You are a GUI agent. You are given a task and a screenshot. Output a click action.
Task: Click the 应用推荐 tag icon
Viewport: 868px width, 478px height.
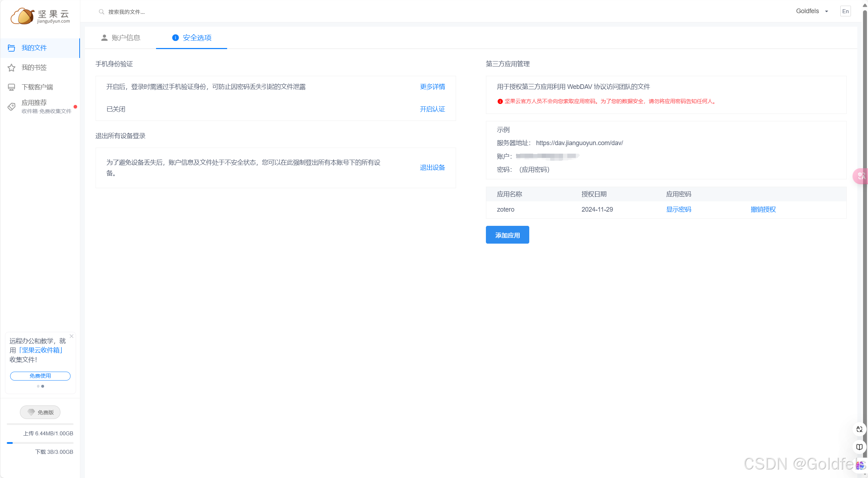11,106
